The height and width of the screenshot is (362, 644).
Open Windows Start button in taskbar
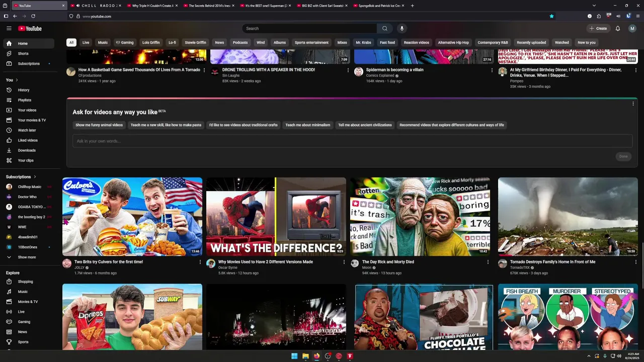pos(294,356)
